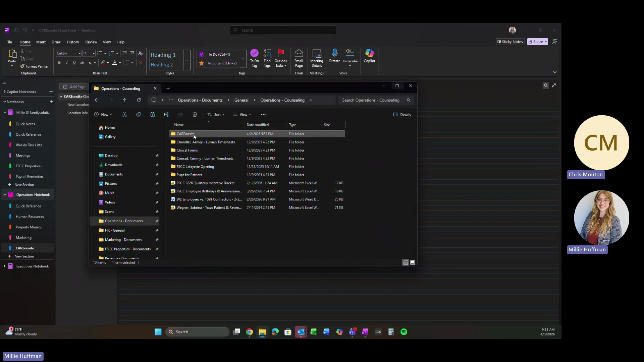Click Add Page in OneNote
The width and height of the screenshot is (644, 362).
pos(74,87)
